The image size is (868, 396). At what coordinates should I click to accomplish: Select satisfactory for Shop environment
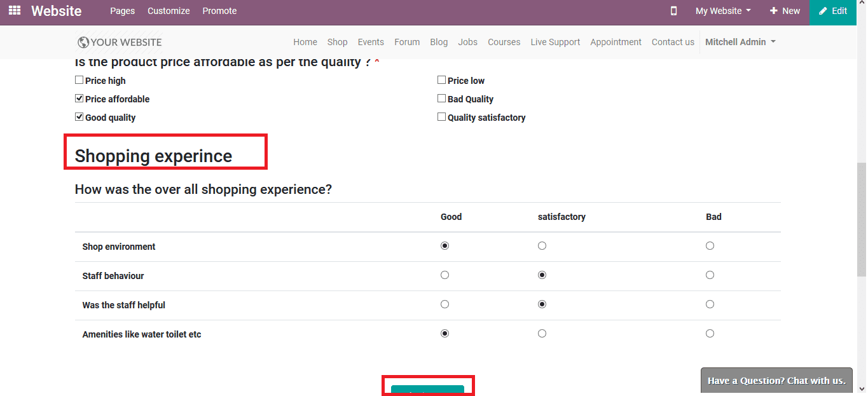tap(542, 246)
